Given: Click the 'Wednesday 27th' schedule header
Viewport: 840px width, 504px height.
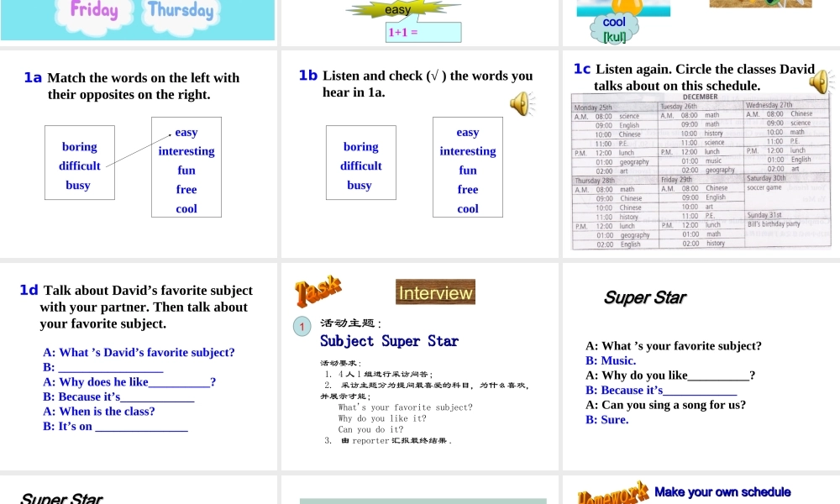Looking at the screenshot, I should 769,105.
